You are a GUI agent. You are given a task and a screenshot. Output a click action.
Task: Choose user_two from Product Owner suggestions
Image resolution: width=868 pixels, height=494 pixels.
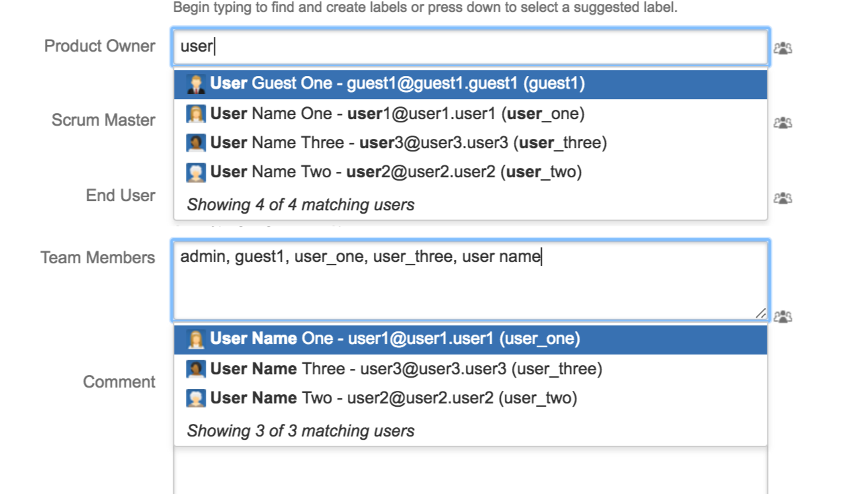[x=396, y=172]
